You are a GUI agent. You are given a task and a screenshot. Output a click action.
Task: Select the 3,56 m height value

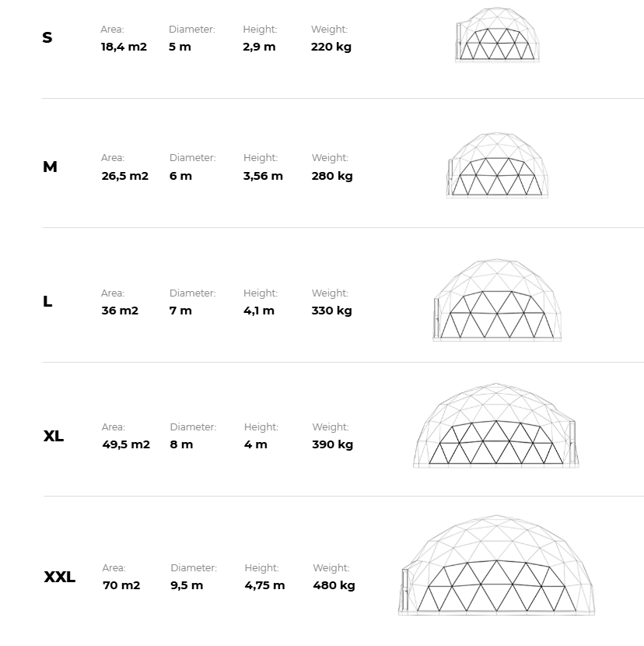263,176
